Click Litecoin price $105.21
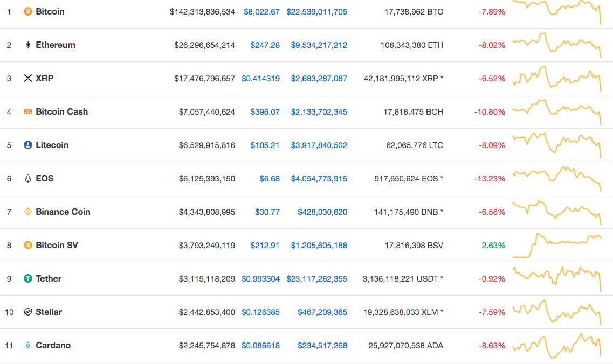Viewport: 613px width, 364px height. 265,145
